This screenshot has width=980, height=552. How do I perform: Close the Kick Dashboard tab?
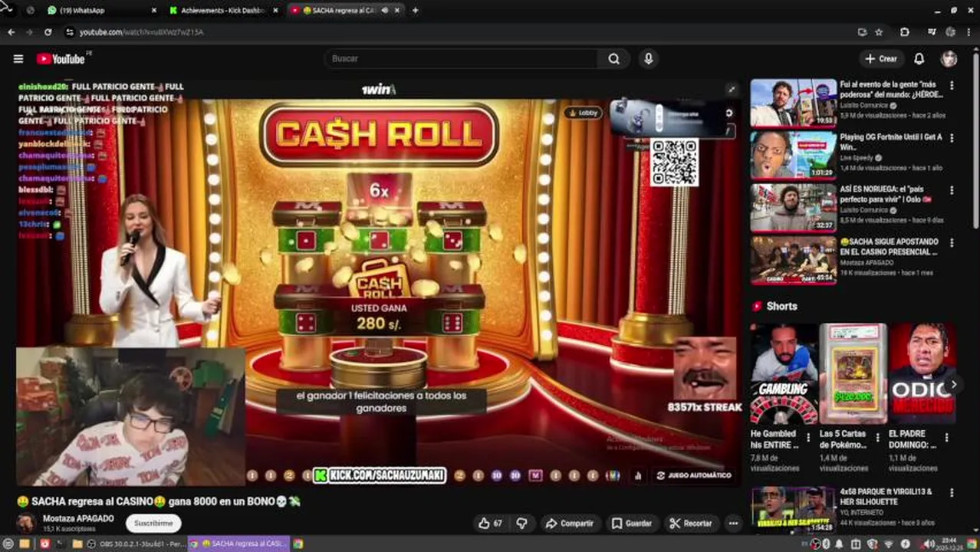275,10
